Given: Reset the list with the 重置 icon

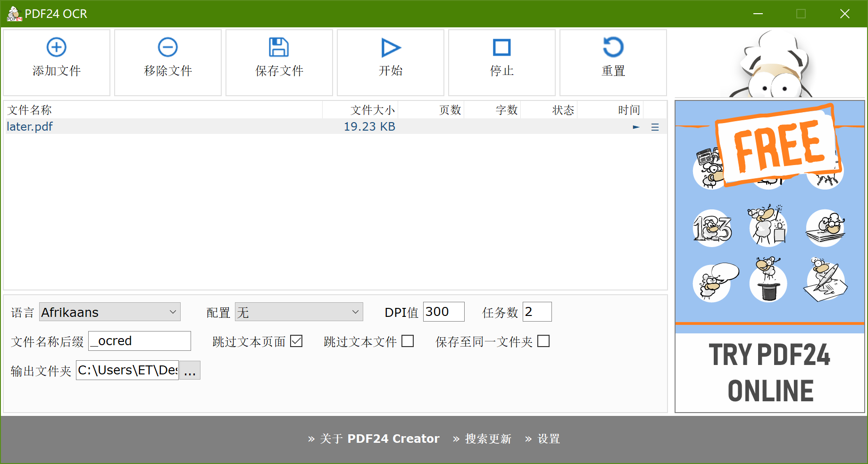Looking at the screenshot, I should tap(613, 47).
